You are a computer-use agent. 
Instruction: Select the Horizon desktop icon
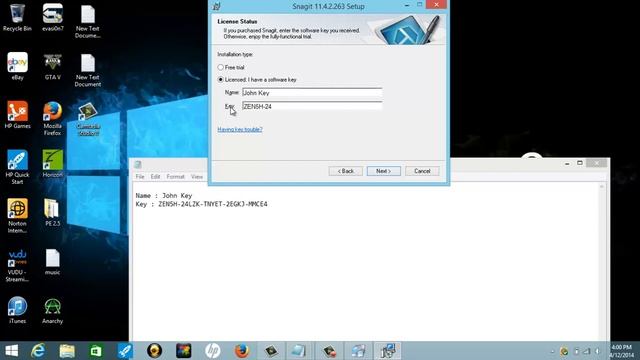click(53, 163)
